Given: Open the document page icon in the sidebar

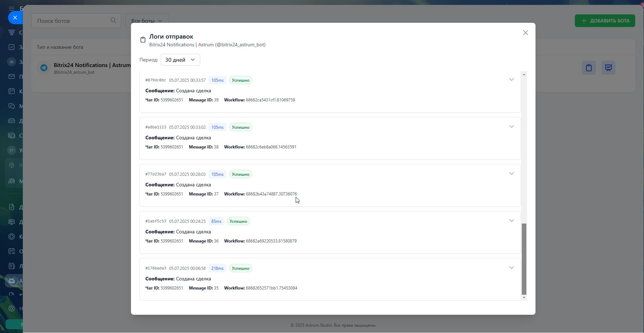Looking at the screenshot, I should (x=12, y=207).
